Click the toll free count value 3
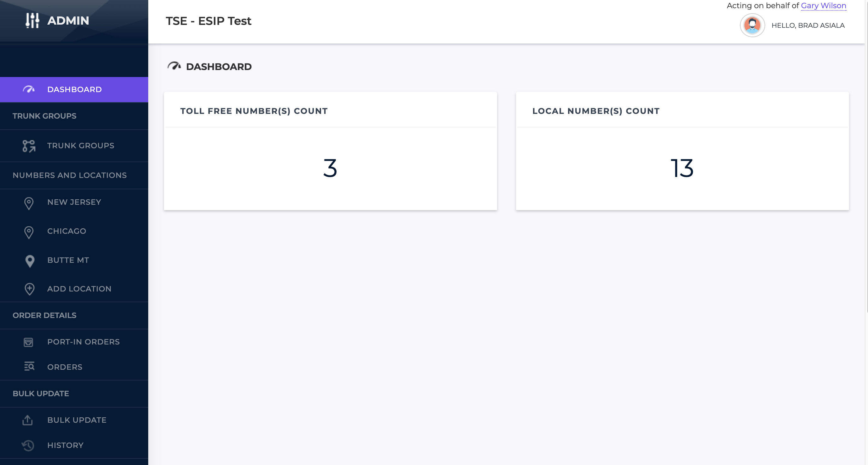Screen dimensions: 868x465 [x=330, y=168]
